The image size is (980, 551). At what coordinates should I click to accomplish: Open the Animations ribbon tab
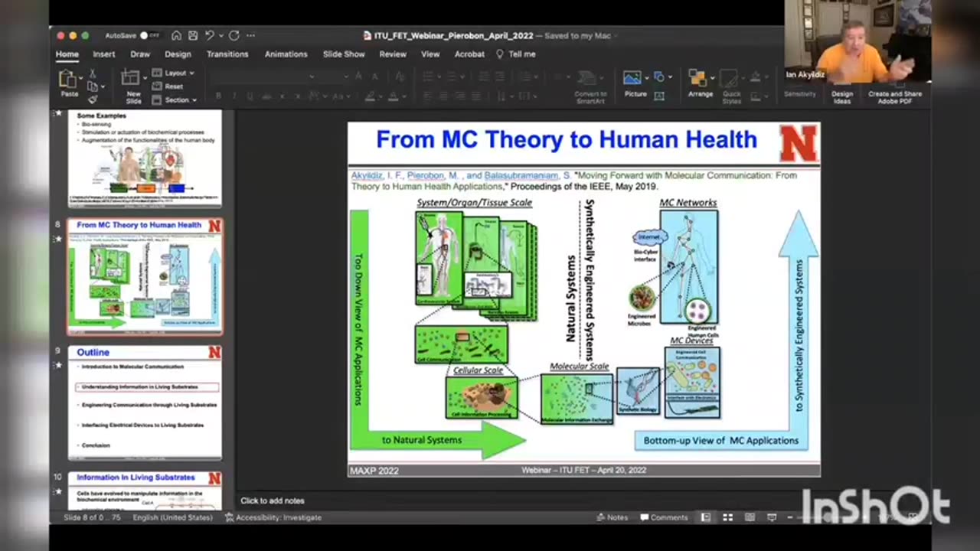(x=286, y=54)
